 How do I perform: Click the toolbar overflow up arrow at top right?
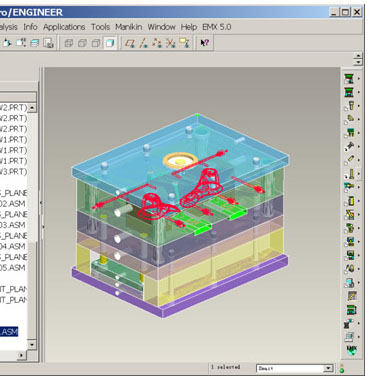click(x=358, y=56)
